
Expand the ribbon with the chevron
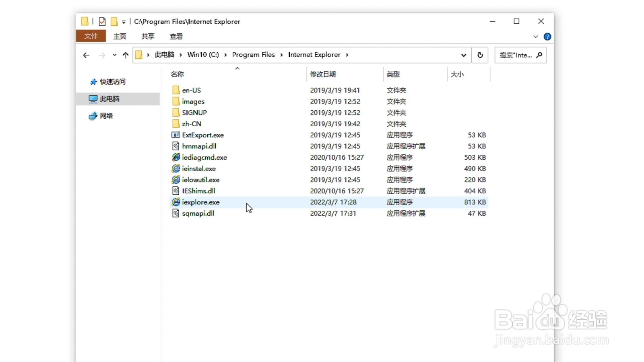coord(536,37)
